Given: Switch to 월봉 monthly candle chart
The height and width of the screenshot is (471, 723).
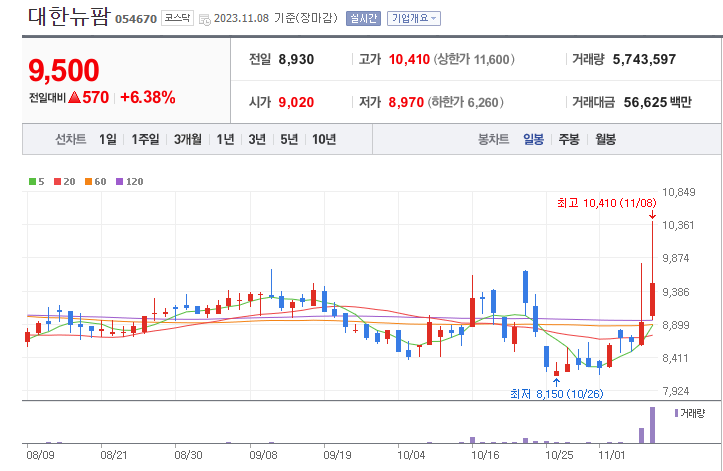Looking at the screenshot, I should 605,139.
